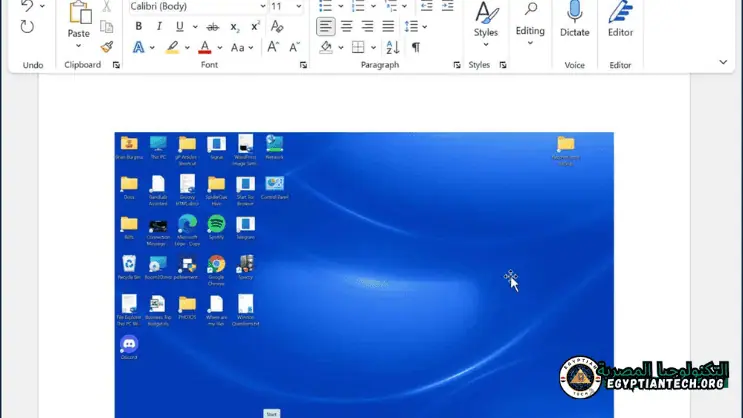Click the Shading paint bucket icon
The width and height of the screenshot is (743, 418).
326,47
